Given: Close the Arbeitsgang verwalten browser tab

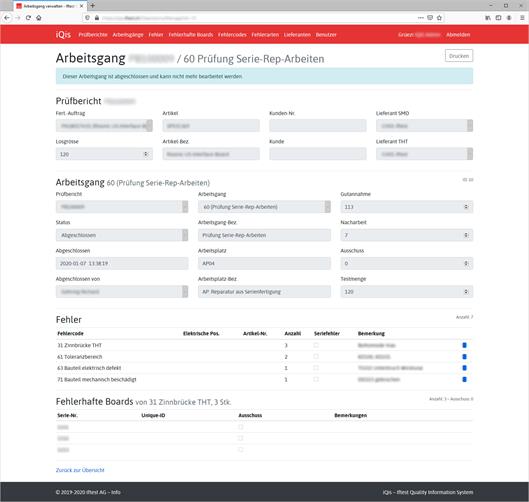Looking at the screenshot, I should 81,6.
